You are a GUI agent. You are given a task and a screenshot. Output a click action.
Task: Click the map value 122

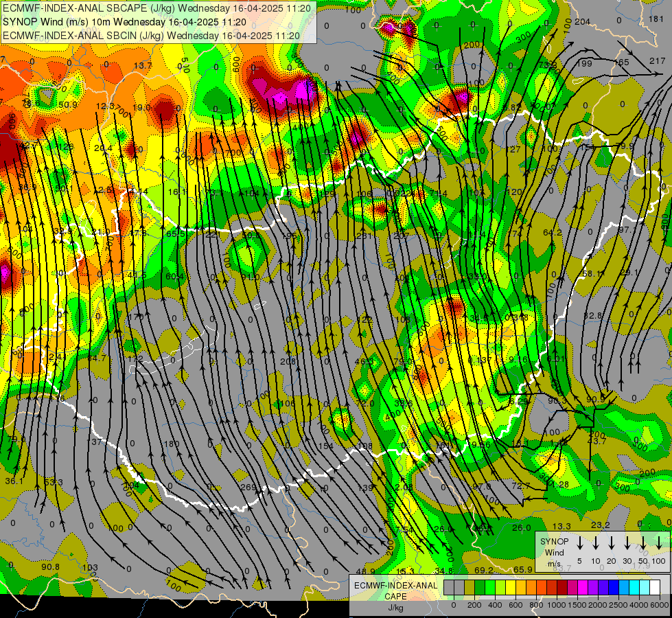[x=364, y=319]
